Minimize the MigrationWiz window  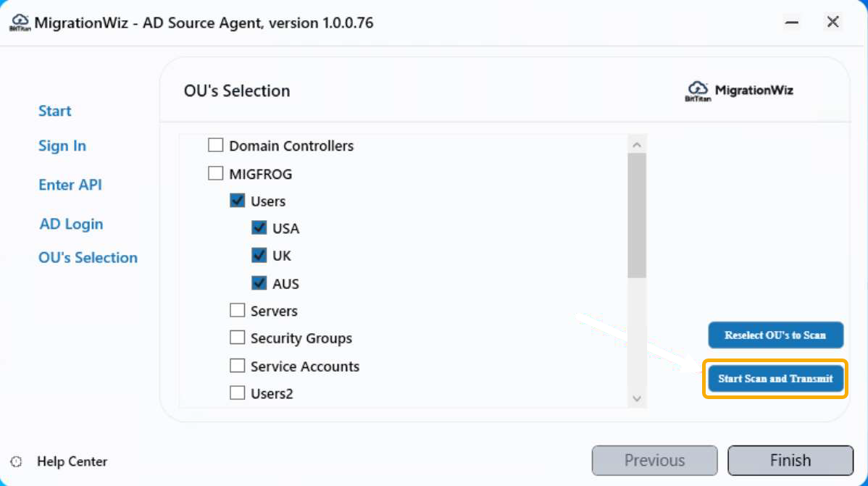pos(793,22)
